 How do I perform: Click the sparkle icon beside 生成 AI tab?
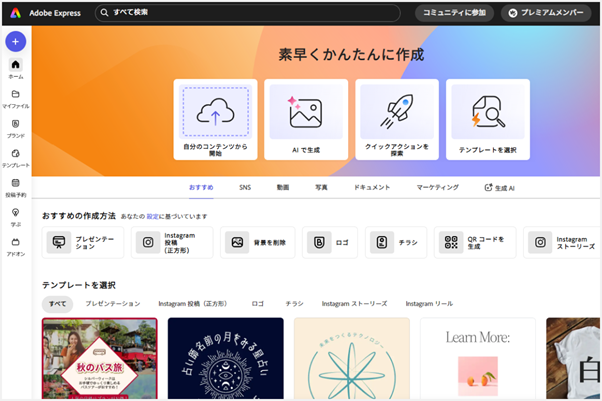click(488, 188)
